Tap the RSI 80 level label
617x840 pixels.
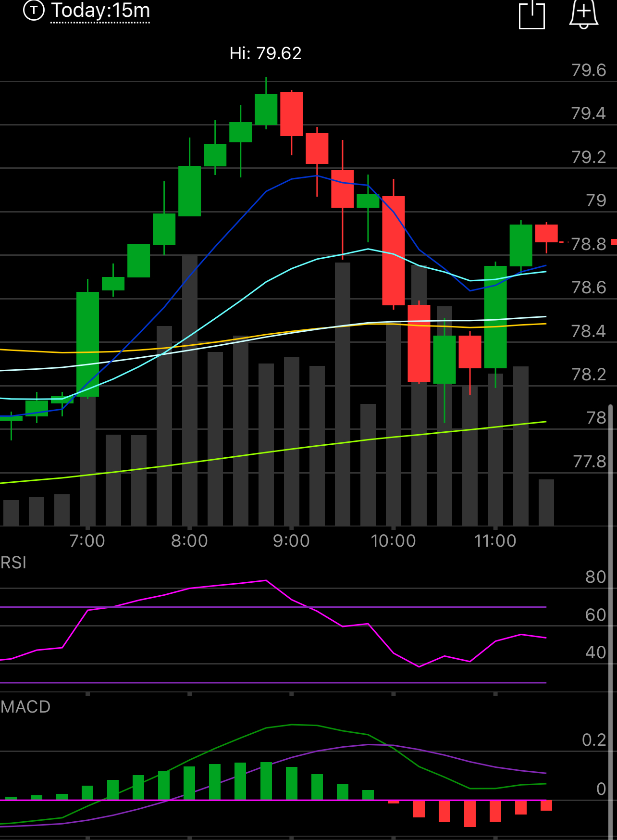(596, 577)
